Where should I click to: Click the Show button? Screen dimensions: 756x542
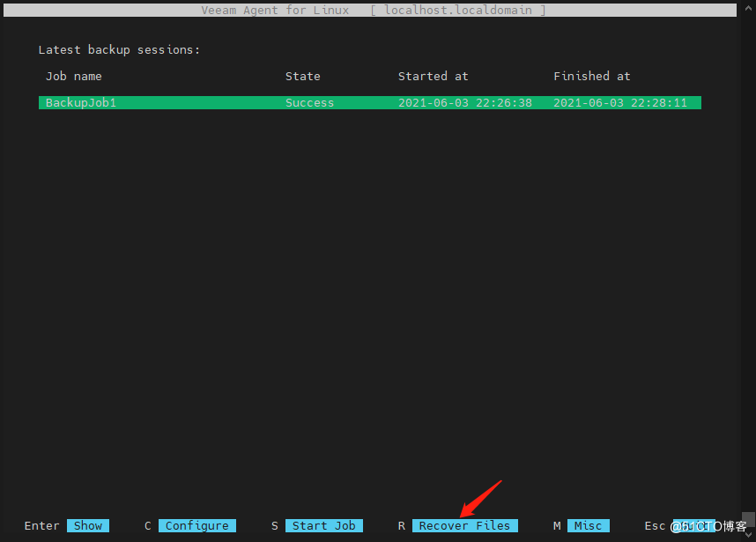[x=88, y=525]
